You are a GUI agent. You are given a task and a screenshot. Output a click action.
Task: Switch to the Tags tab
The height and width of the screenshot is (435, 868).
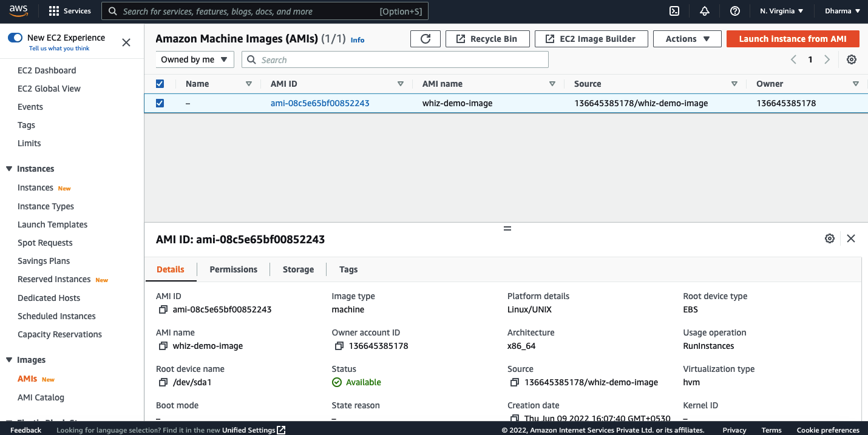point(348,269)
